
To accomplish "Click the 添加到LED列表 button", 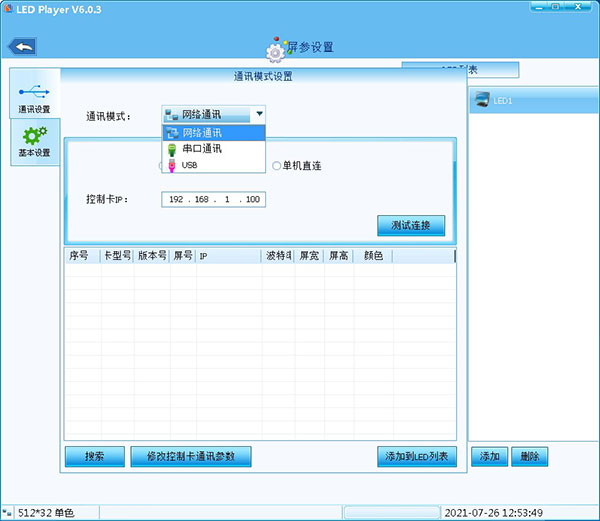I will [417, 456].
